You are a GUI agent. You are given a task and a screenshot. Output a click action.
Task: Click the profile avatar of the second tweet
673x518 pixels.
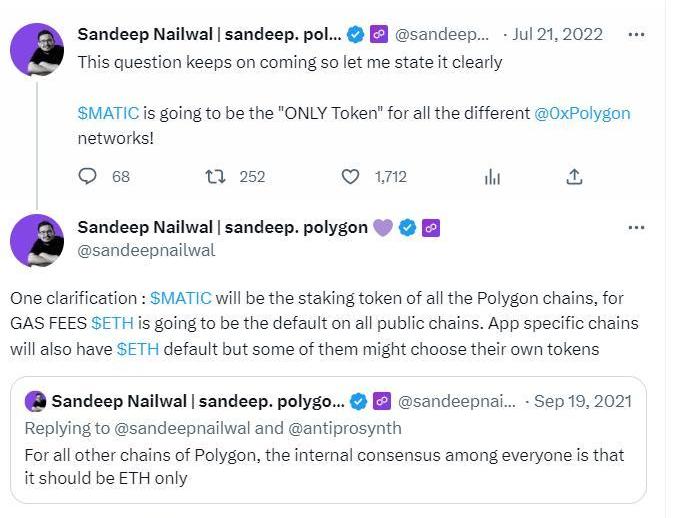click(x=37, y=241)
